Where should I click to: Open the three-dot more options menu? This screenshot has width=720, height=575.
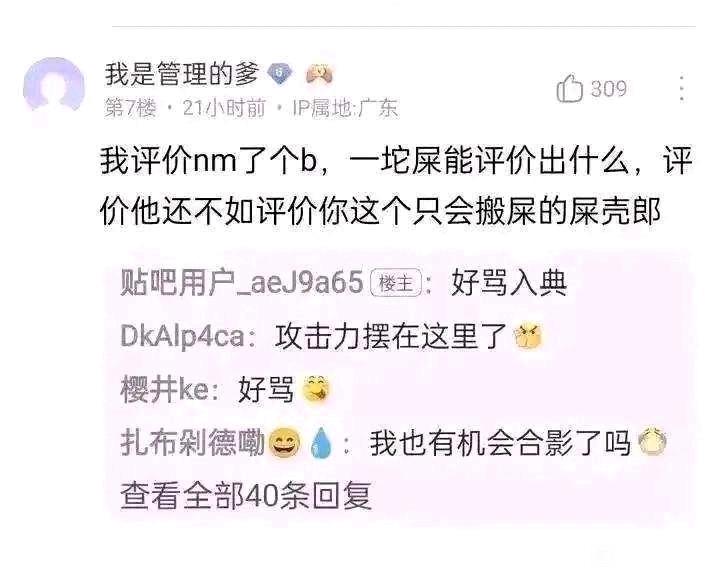[682, 87]
